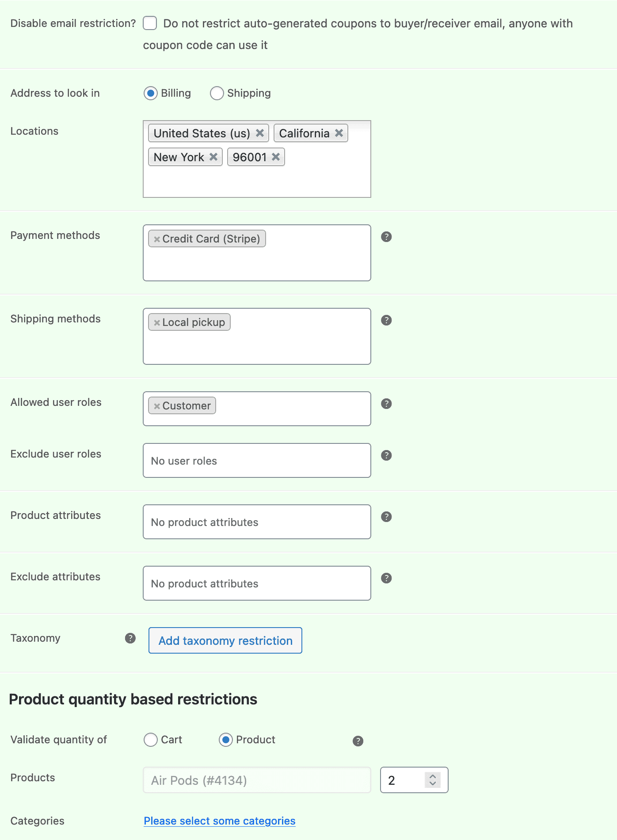This screenshot has height=840, width=617.
Task: Open the Validate quantity help tooltip
Action: point(358,741)
